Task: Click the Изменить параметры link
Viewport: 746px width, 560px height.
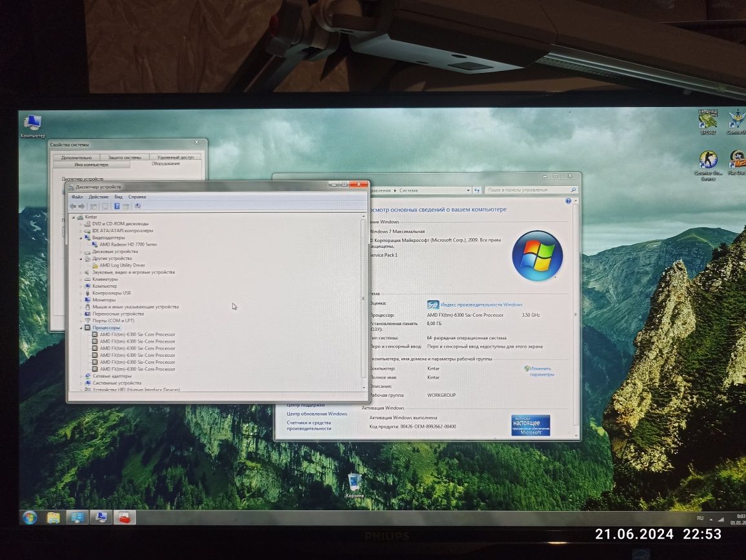Action: tap(541, 371)
